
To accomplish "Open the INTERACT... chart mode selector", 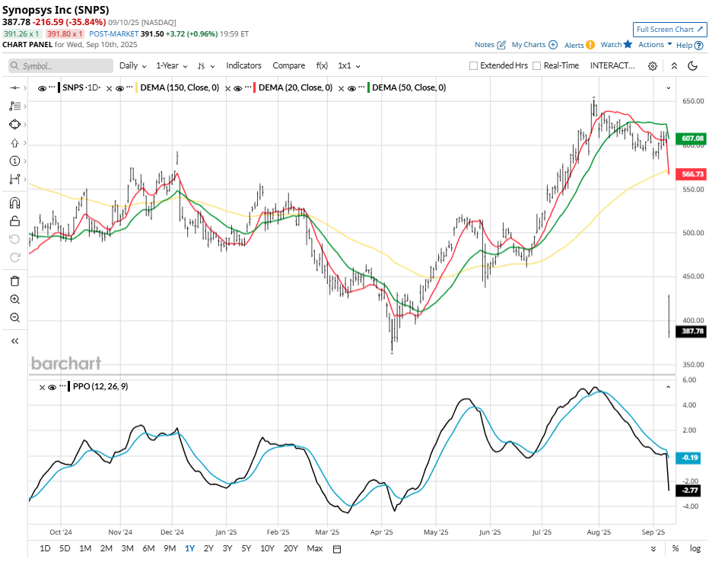I will (612, 65).
